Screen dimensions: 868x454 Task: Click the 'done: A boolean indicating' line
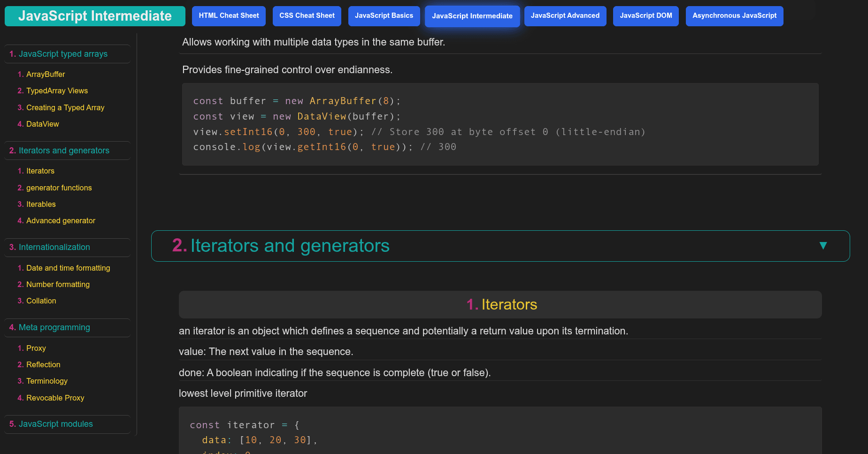pyautogui.click(x=335, y=373)
